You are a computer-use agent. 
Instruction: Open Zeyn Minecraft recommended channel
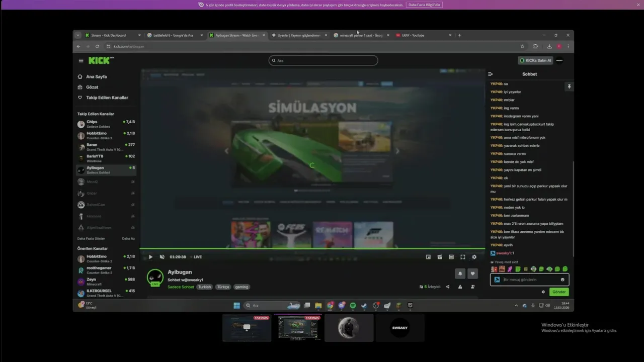click(x=106, y=282)
